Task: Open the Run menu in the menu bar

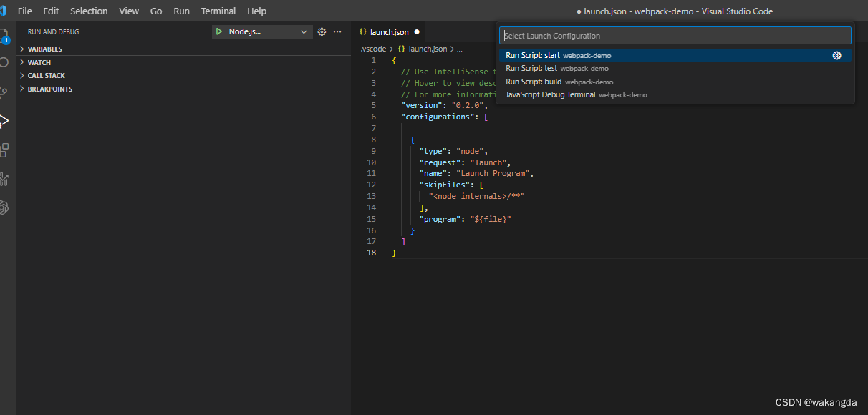Action: coord(181,11)
